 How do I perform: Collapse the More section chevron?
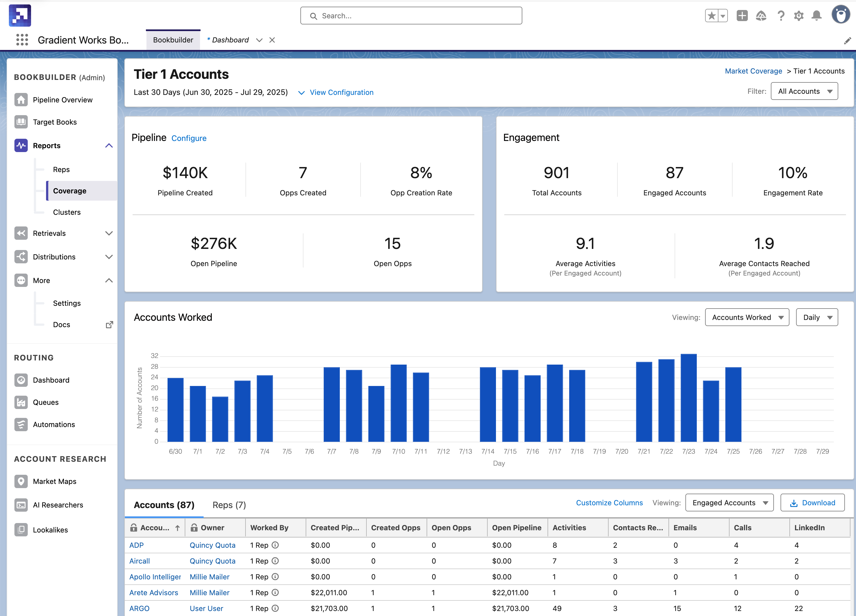tap(109, 281)
